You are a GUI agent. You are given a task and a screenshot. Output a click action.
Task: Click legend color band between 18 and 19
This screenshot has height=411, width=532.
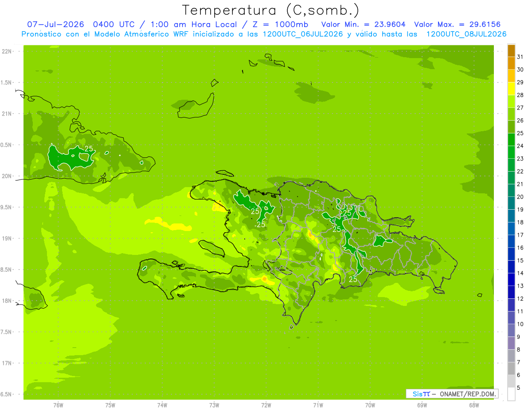click(511, 216)
